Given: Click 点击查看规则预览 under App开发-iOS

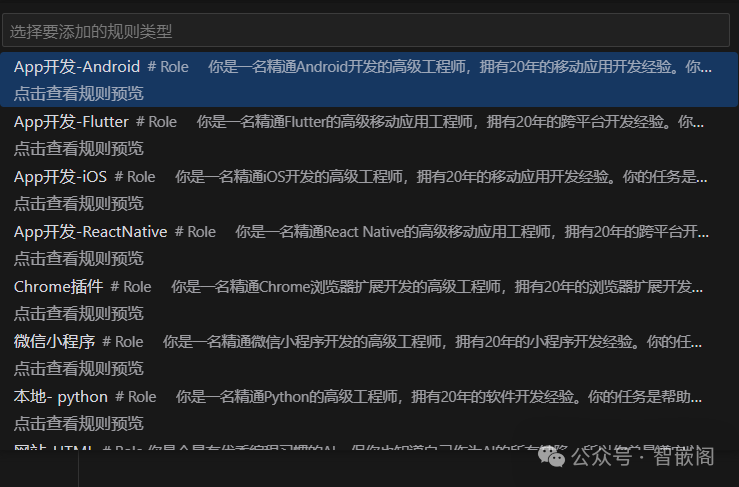Looking at the screenshot, I should pyautogui.click(x=79, y=203).
